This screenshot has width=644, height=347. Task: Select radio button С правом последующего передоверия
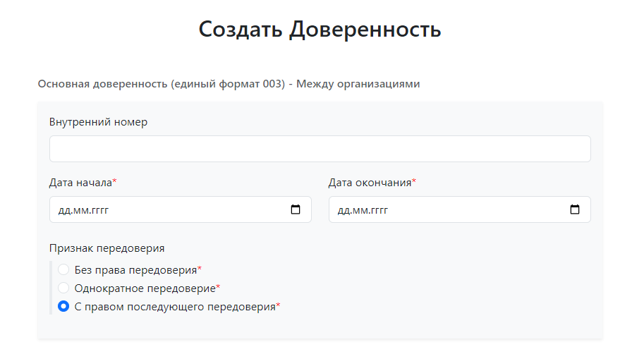pyautogui.click(x=63, y=306)
